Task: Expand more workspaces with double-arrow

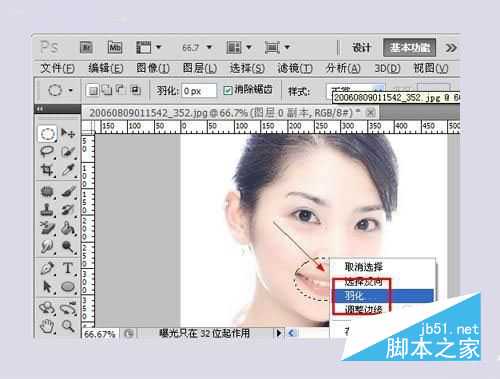Action: [451, 48]
